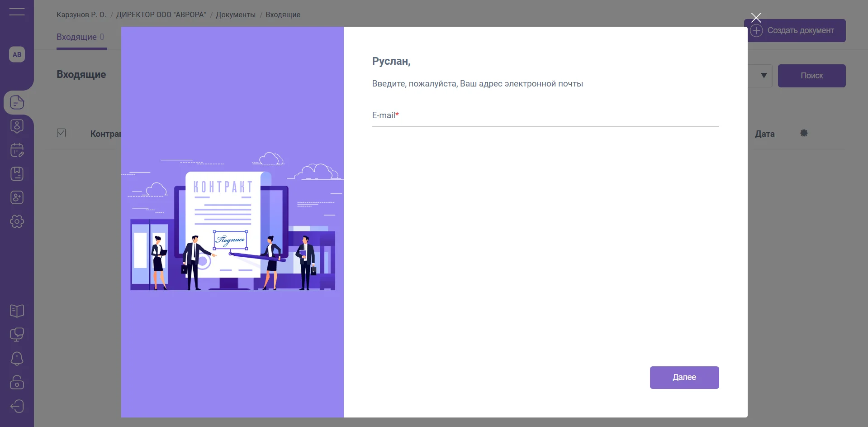Close the email dialog with the X
This screenshot has width=868, height=427.
pyautogui.click(x=756, y=18)
